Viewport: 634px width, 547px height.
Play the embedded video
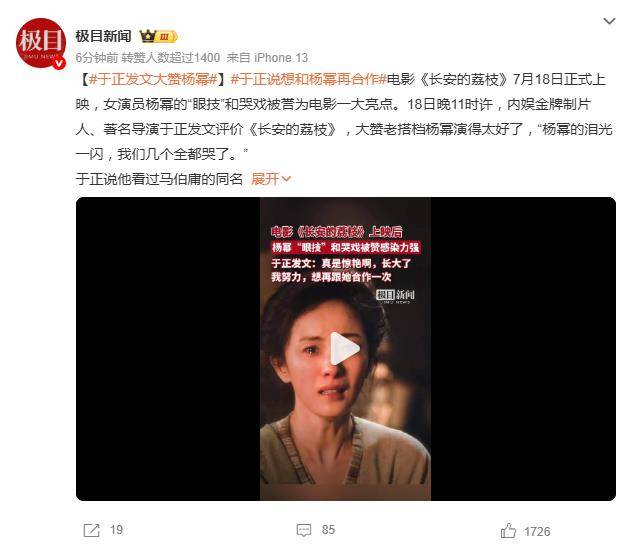click(x=344, y=348)
